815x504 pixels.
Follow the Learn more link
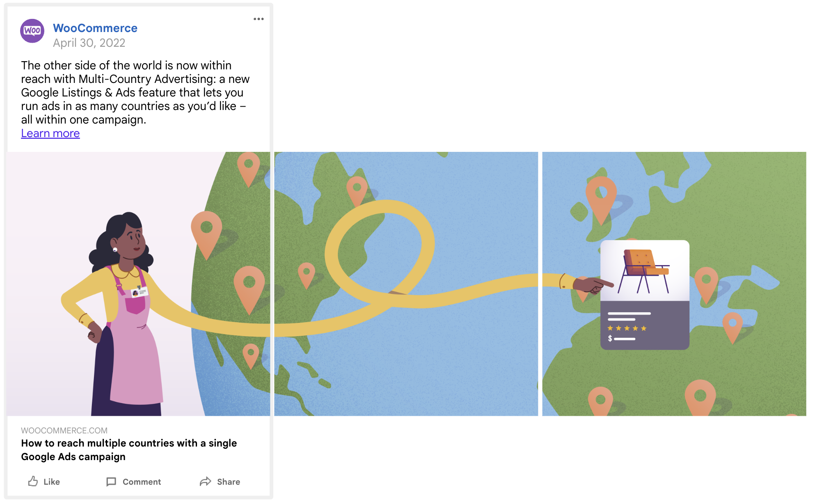click(50, 133)
